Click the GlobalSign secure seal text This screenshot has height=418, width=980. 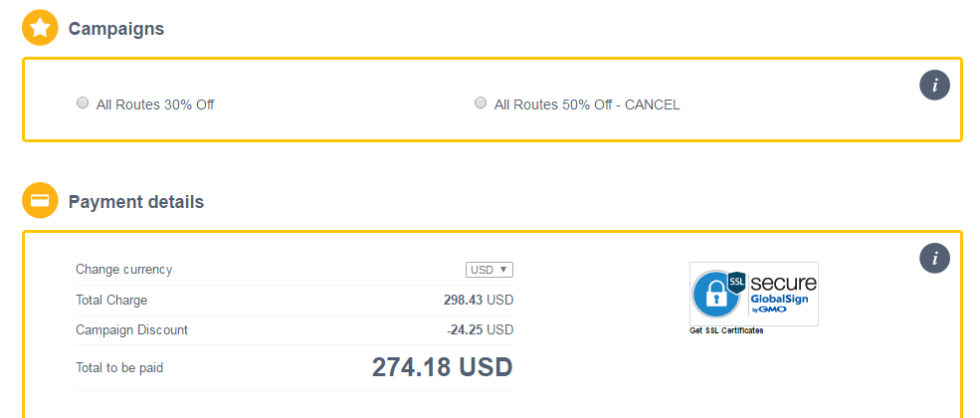tap(782, 290)
